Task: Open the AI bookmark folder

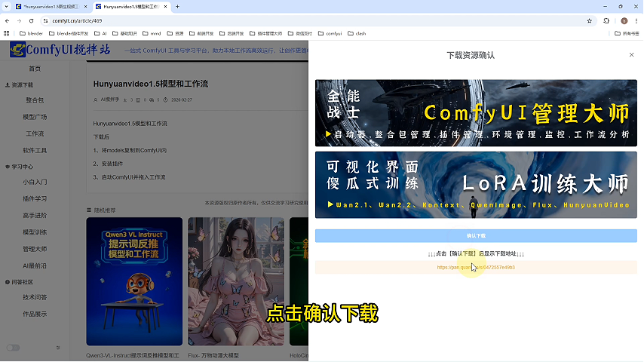Action: coord(100,33)
